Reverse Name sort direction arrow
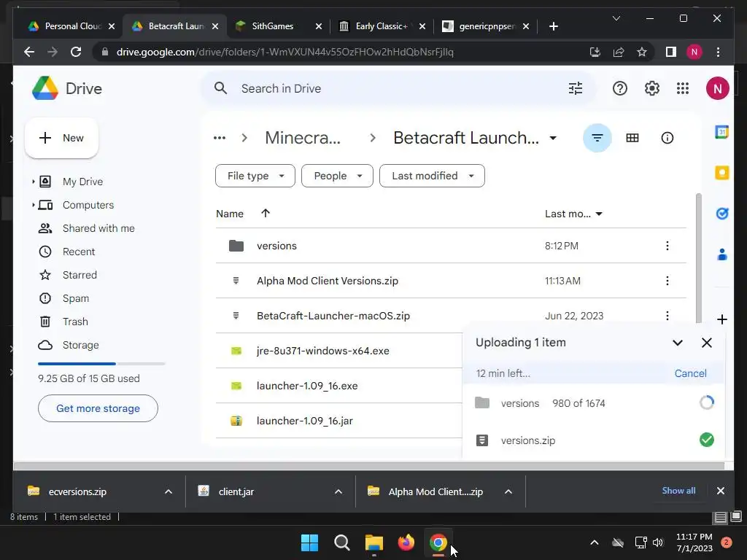Viewport: 747px width, 560px height. point(266,214)
